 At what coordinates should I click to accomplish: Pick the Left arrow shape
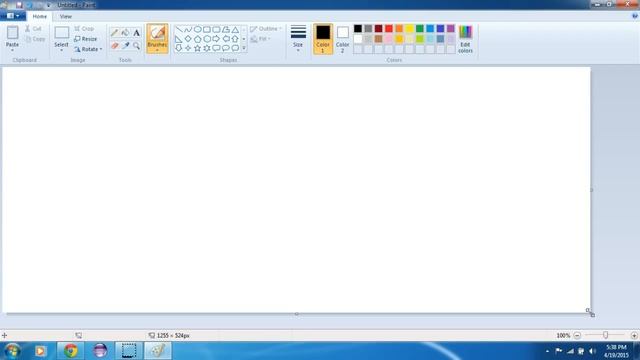tap(226, 39)
